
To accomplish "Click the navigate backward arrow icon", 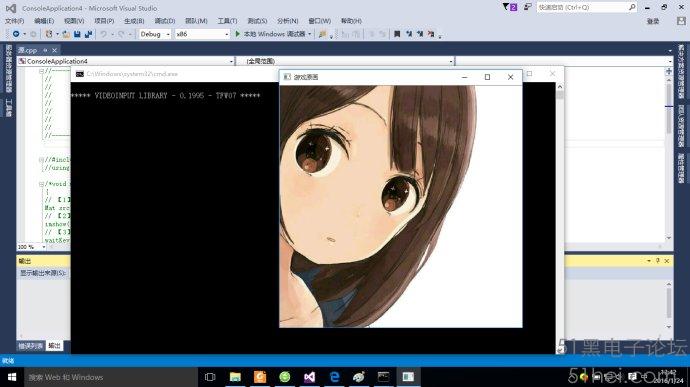I will tap(16, 34).
